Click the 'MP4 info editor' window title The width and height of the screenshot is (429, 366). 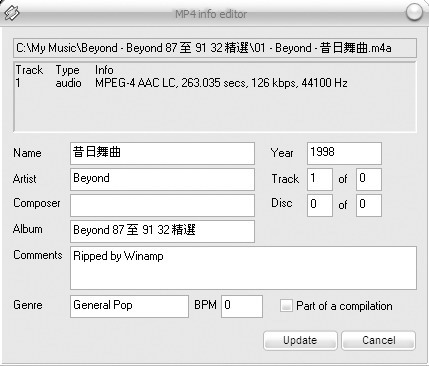211,14
